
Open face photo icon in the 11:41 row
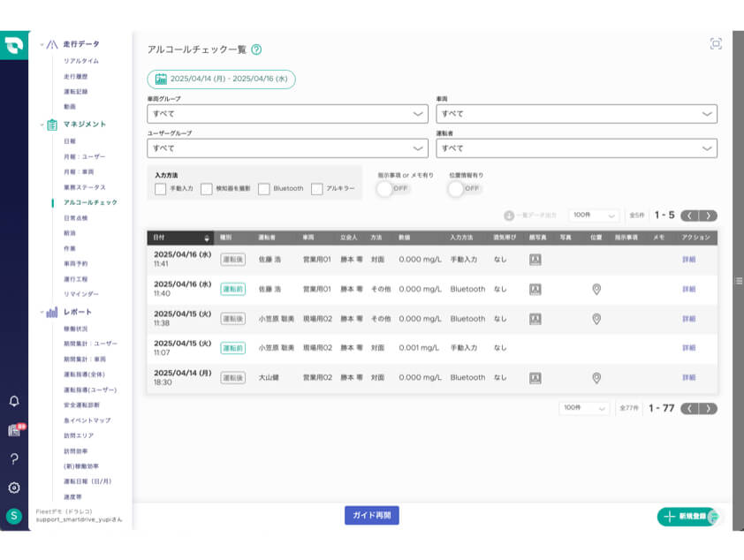pyautogui.click(x=535, y=260)
